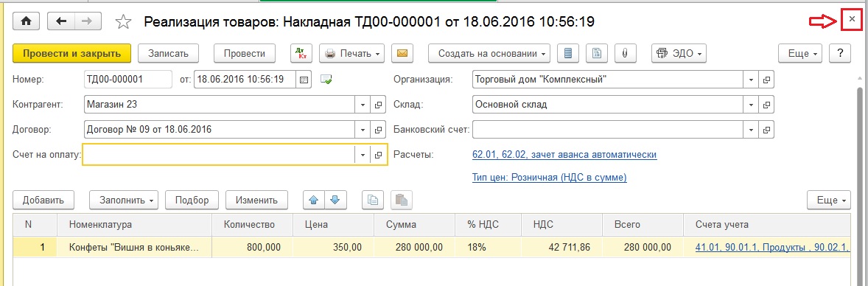
Task: Show Дт/Кт postings of the document
Action: (301, 54)
